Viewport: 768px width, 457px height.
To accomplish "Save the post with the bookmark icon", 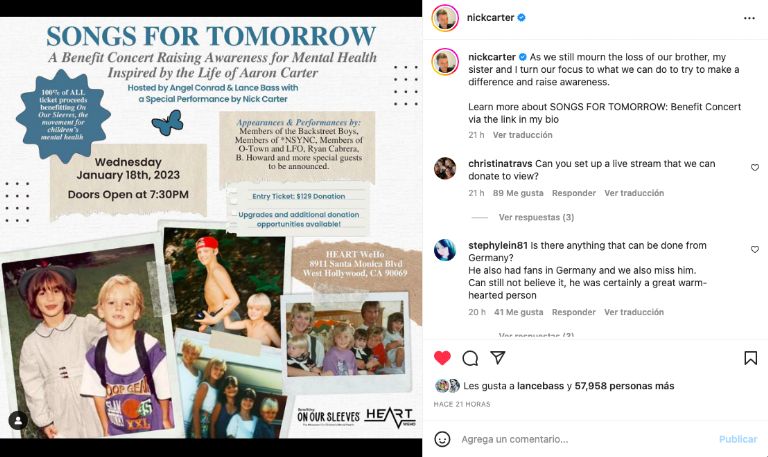I will (750, 358).
